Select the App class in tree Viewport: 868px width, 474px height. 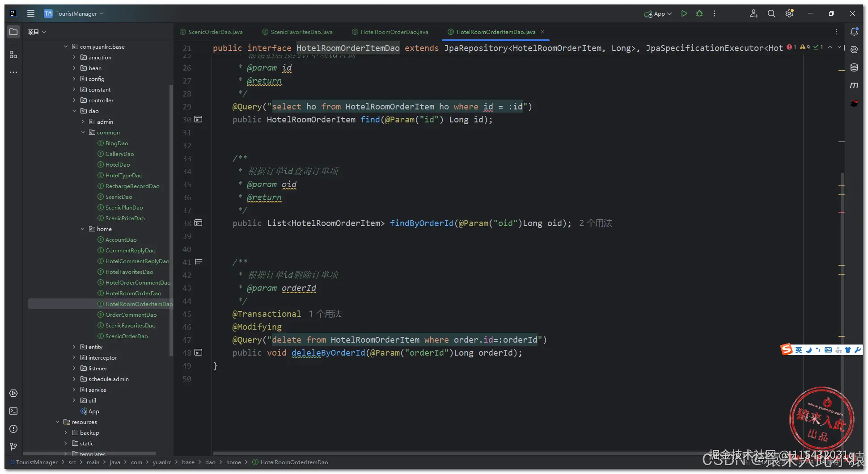coord(89,411)
